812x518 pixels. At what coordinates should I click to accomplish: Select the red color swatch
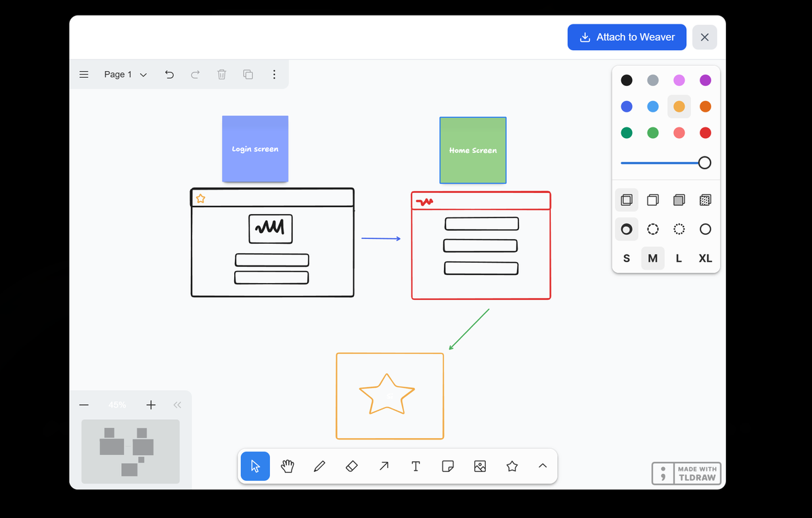tap(705, 133)
